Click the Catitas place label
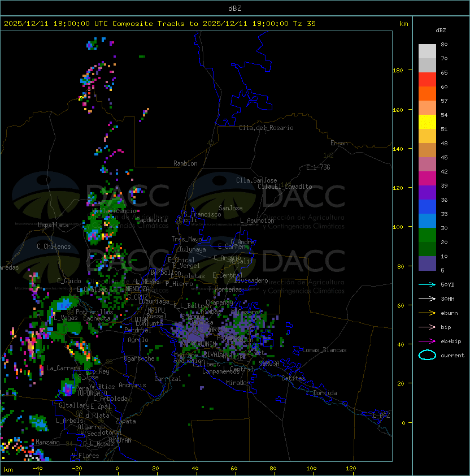The width and height of the screenshot is (470, 476). [x=293, y=378]
